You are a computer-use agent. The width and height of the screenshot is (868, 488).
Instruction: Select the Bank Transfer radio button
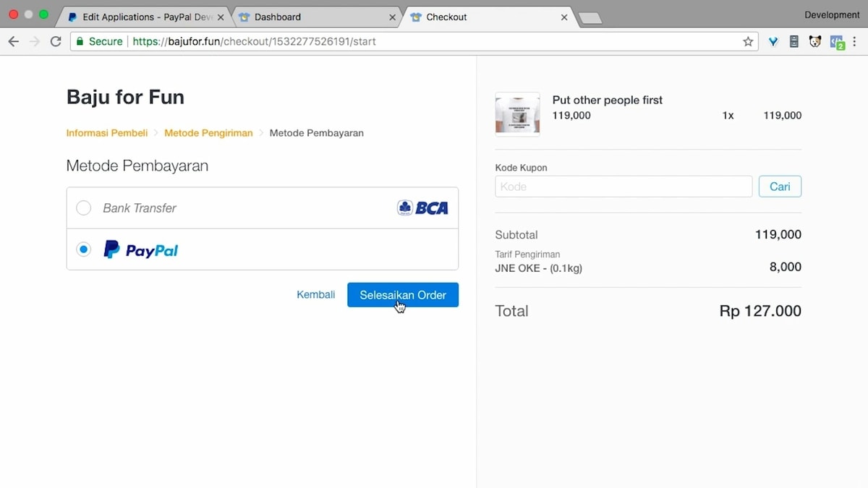click(84, 208)
